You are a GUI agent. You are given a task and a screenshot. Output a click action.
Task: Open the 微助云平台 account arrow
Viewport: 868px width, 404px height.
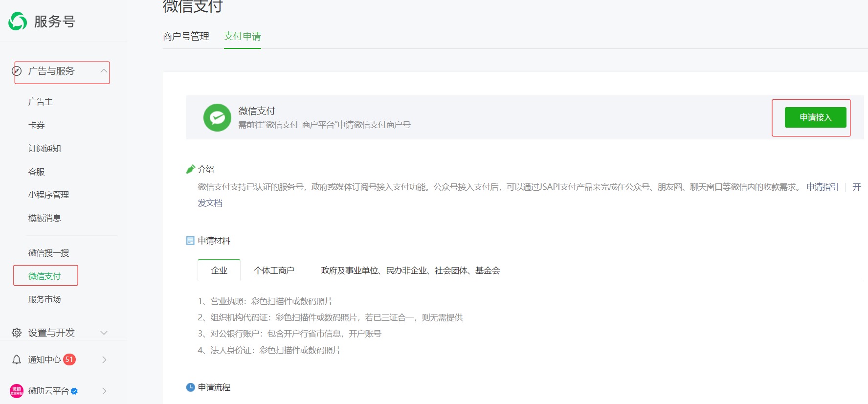tap(104, 391)
